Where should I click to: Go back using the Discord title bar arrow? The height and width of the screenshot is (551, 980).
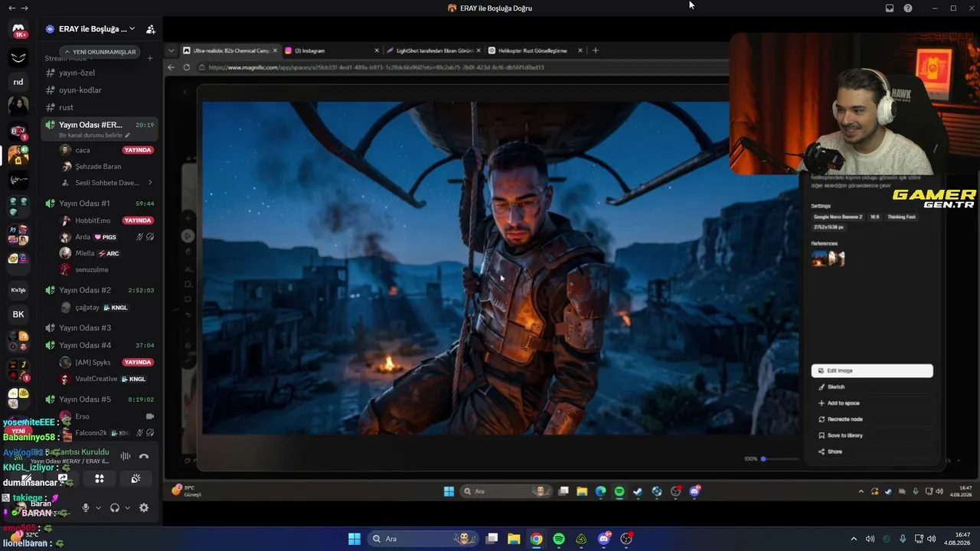[11, 8]
